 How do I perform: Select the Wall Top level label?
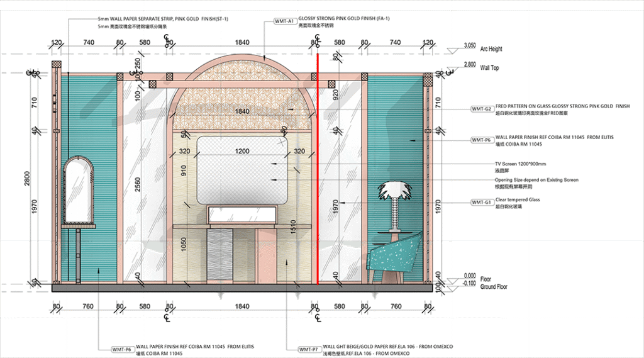point(489,67)
